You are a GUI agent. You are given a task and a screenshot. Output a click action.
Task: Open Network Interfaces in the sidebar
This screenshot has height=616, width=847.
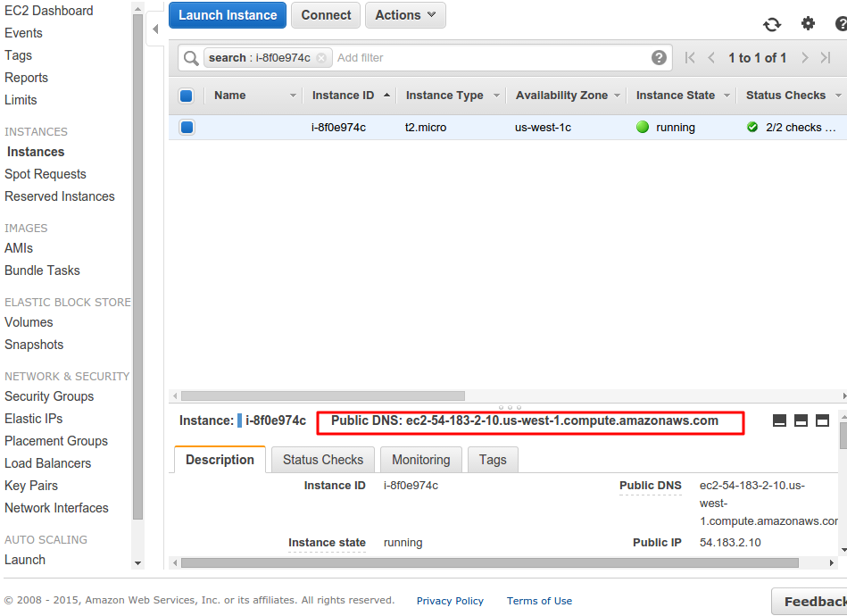(x=56, y=508)
